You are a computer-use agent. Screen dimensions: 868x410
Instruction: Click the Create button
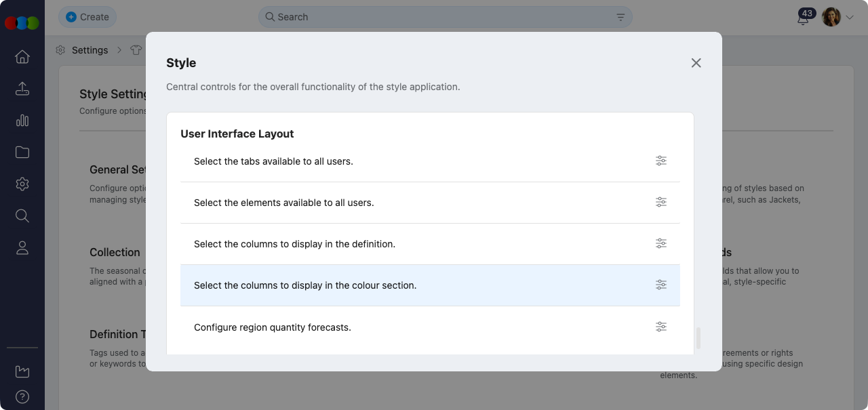pos(87,17)
